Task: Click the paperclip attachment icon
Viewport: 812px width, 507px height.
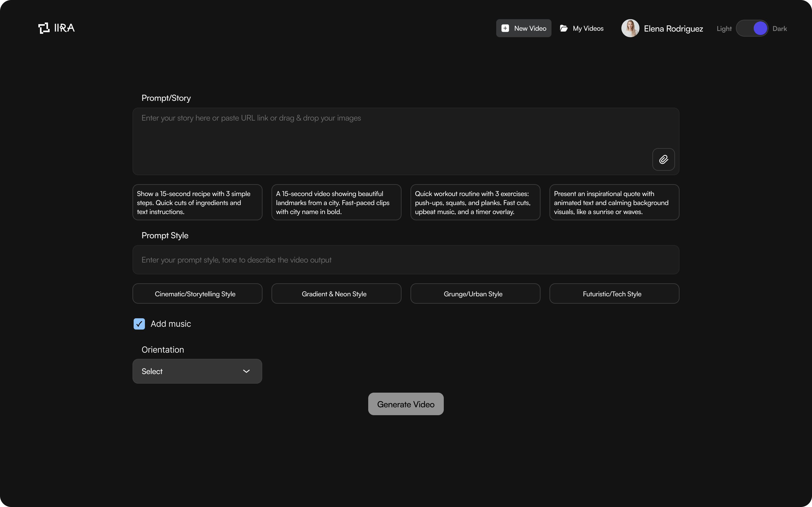Action: coord(663,159)
